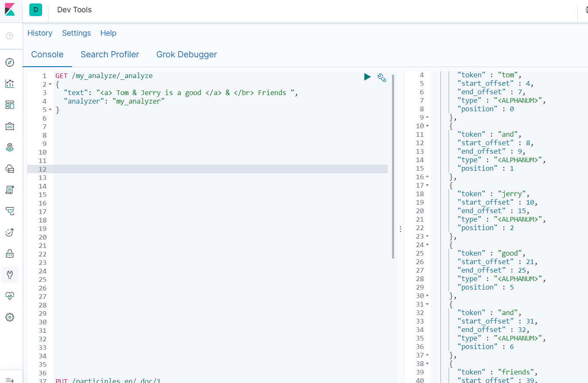Click the "analyzer": "my_analyzer" line
Viewport: 588px width, 383px height.
click(x=114, y=101)
